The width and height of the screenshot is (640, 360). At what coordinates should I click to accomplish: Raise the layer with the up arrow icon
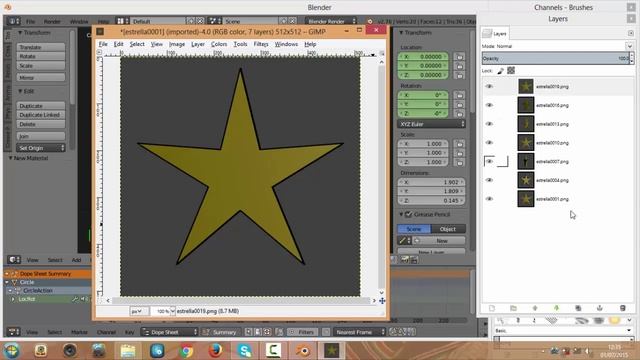click(x=535, y=308)
